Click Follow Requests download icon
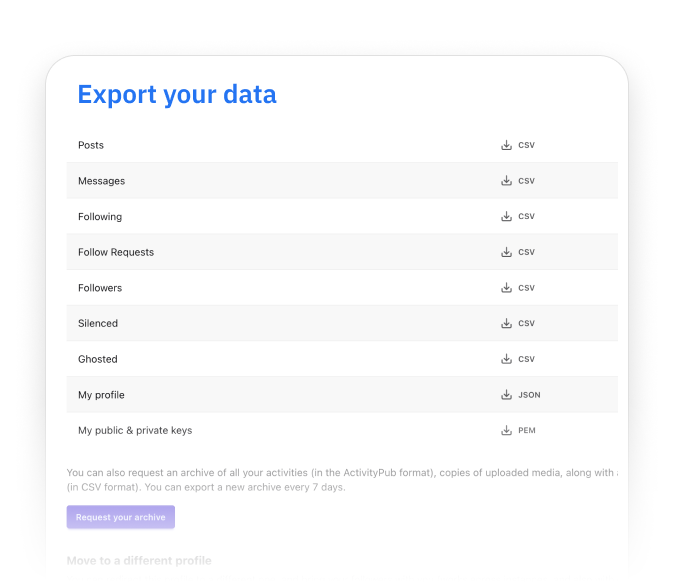This screenshot has height=582, width=673. [506, 252]
